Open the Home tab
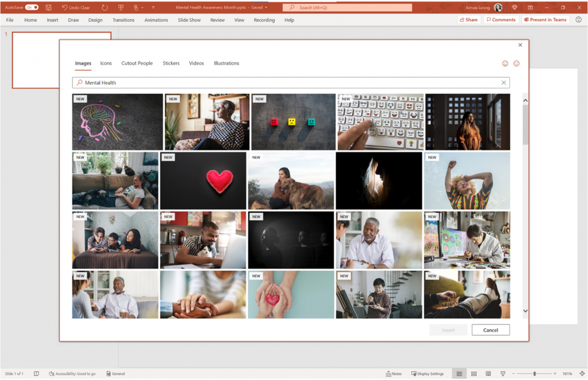Screen dimensions: 588x380 [x=31, y=20]
